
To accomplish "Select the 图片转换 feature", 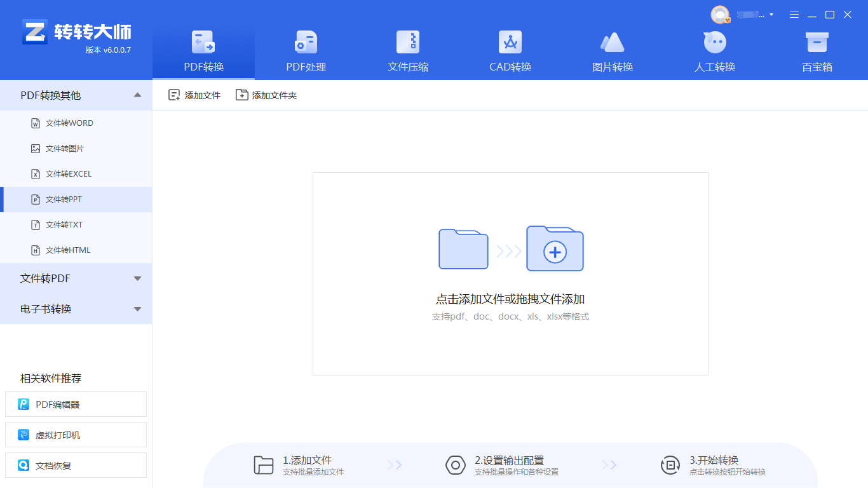I will click(x=612, y=51).
